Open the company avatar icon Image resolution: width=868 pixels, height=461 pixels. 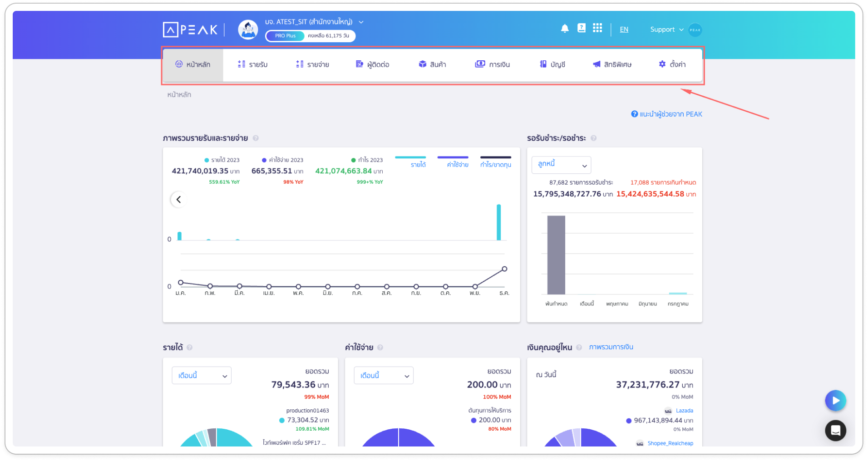(x=248, y=29)
